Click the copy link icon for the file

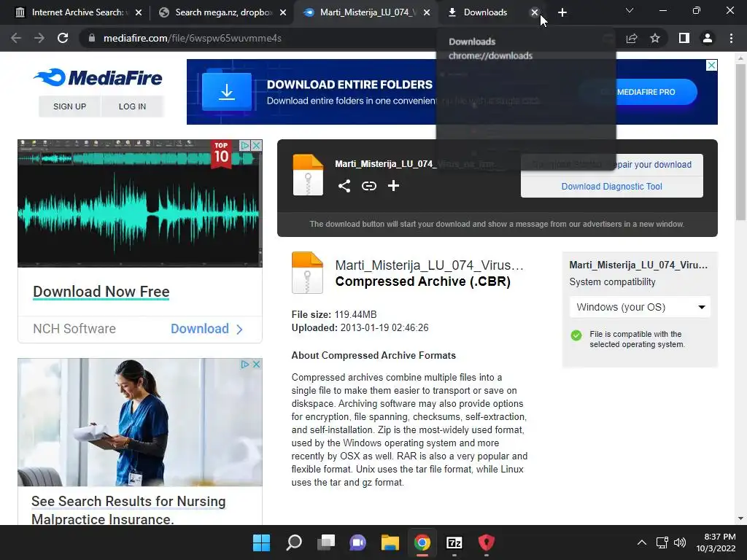point(368,186)
